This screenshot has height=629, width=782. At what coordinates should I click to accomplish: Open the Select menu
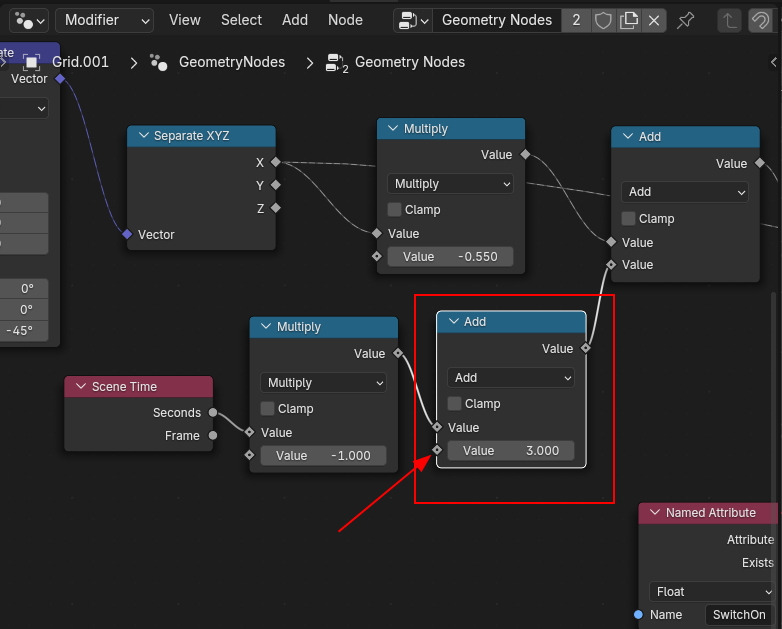point(241,20)
